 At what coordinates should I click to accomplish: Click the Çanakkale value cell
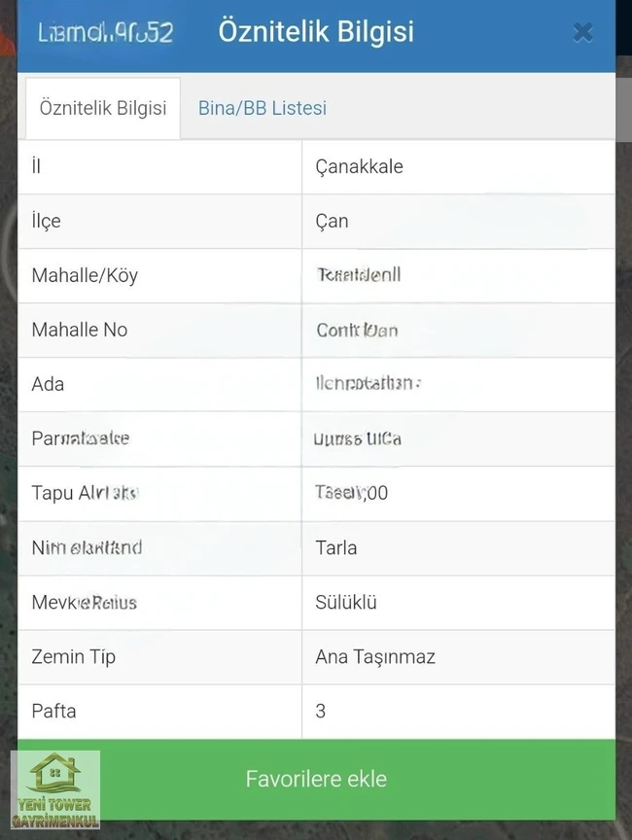click(359, 166)
